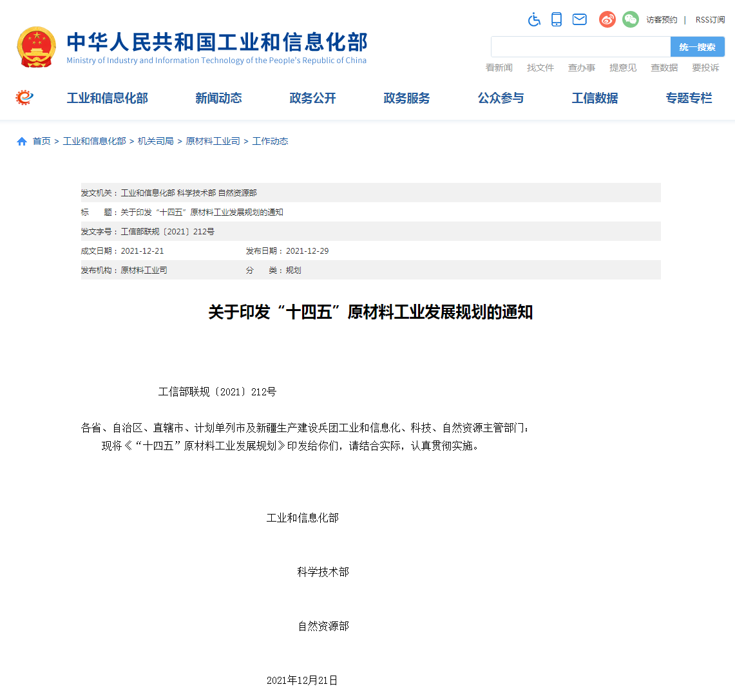Open the mobile version phone icon
This screenshot has height=700, width=735.
tap(557, 19)
